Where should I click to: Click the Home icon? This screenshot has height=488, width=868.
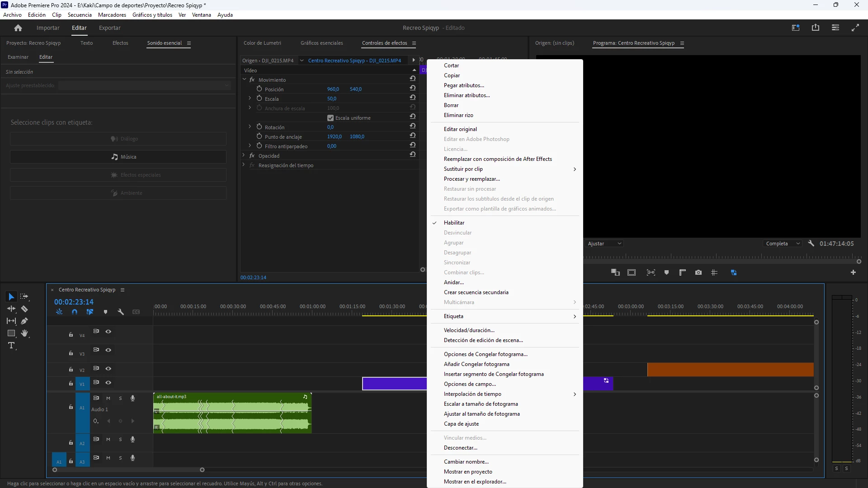point(18,28)
